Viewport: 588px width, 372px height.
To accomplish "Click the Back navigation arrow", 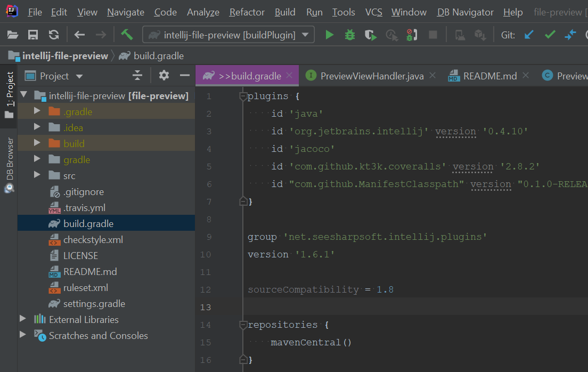I will (79, 35).
